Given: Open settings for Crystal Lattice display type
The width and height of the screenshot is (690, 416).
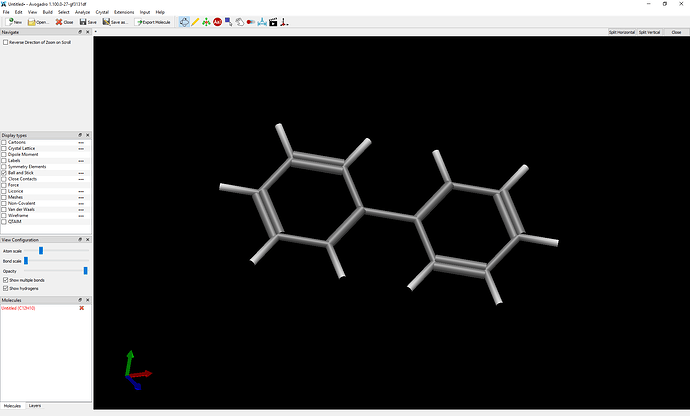Looking at the screenshot, I should point(81,149).
